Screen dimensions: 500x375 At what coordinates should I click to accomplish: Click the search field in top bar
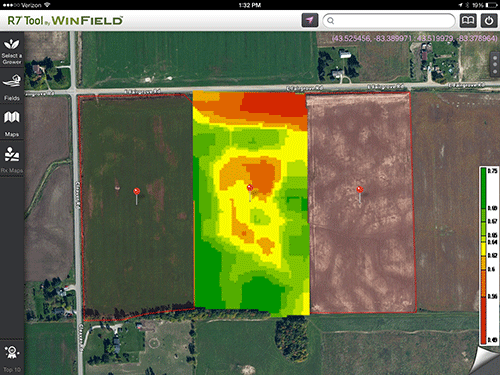coord(389,21)
